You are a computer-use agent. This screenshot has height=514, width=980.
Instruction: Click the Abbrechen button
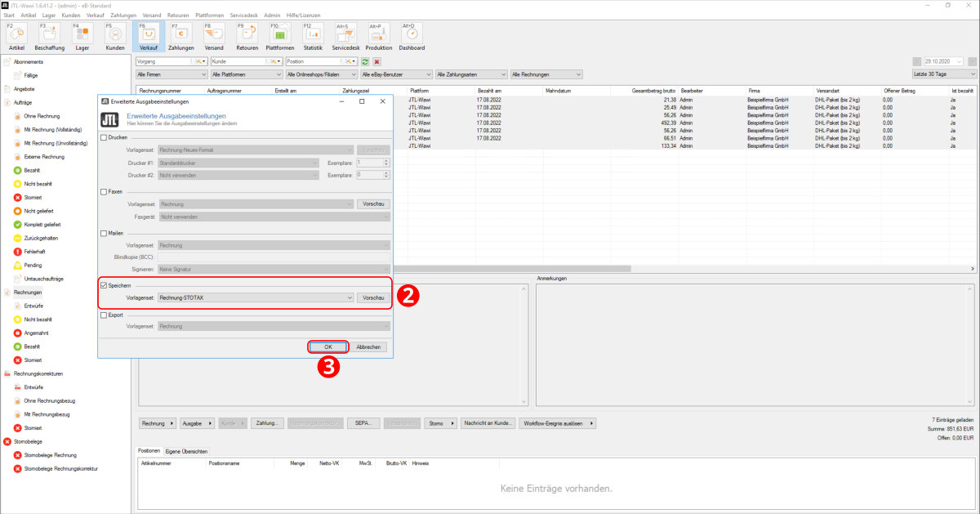pyautogui.click(x=368, y=346)
